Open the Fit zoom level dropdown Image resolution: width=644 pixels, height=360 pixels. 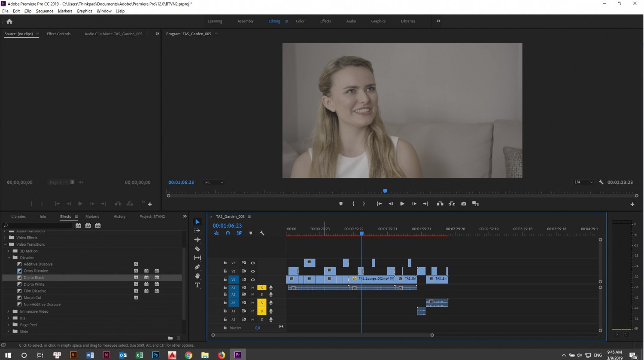[x=214, y=182]
